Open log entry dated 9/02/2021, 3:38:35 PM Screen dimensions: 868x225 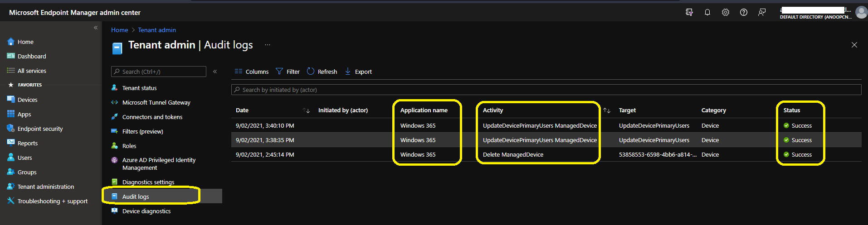point(546,140)
